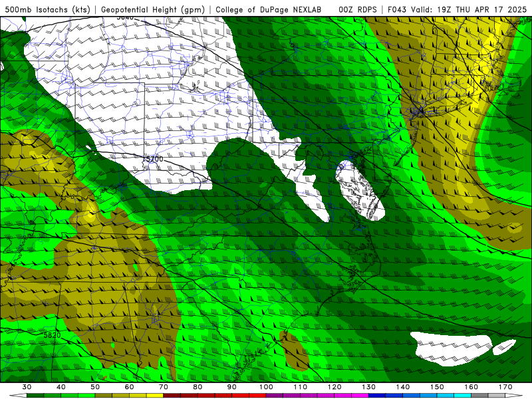
Task: Click the 100 value on the color scale
Action: pos(266,387)
